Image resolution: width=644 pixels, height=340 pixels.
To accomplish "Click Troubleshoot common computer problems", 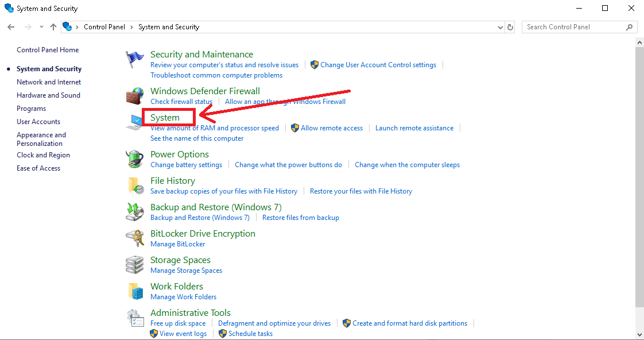I will point(216,75).
